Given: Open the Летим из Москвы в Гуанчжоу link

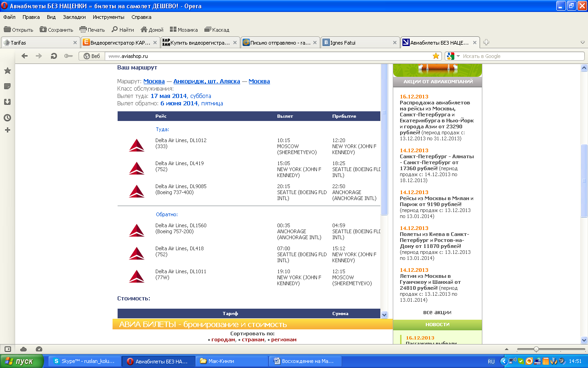Looking at the screenshot, I should [x=430, y=282].
